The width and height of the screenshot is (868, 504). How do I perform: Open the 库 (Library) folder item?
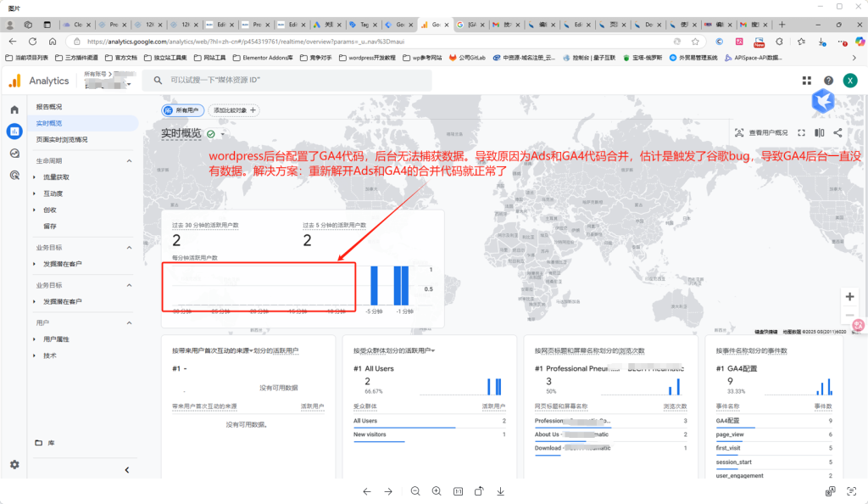(46, 443)
